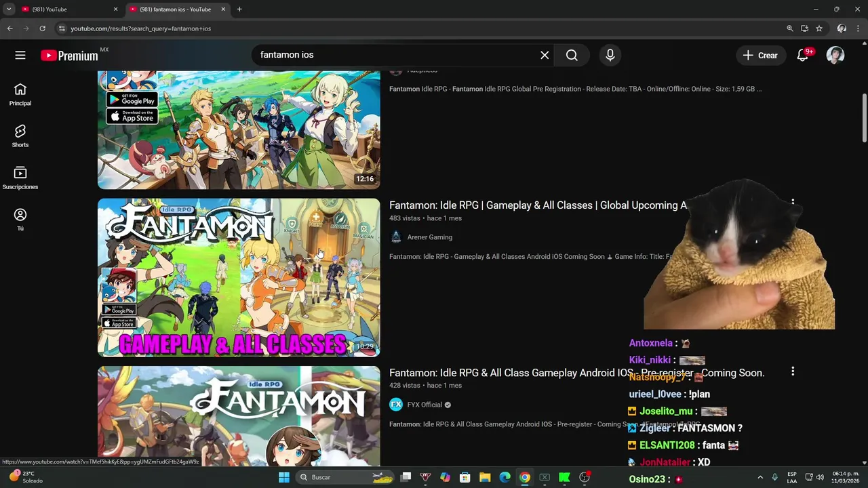Click the taskbar Buscar search box
Screen dimensions: 868x488
tap(346, 477)
